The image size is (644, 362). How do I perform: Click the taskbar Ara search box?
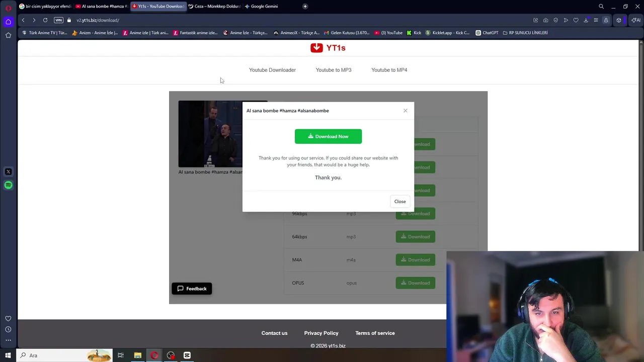pyautogui.click(x=65, y=355)
